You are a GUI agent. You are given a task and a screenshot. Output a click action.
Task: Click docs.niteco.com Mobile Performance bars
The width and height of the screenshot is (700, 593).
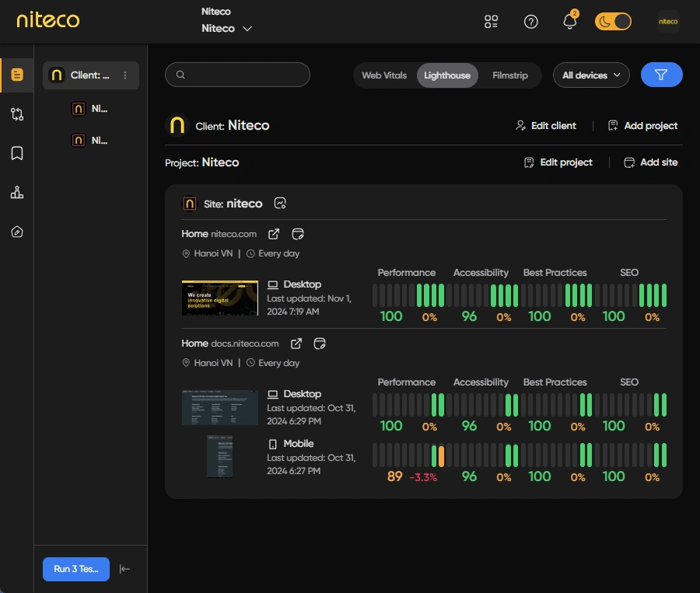(408, 455)
